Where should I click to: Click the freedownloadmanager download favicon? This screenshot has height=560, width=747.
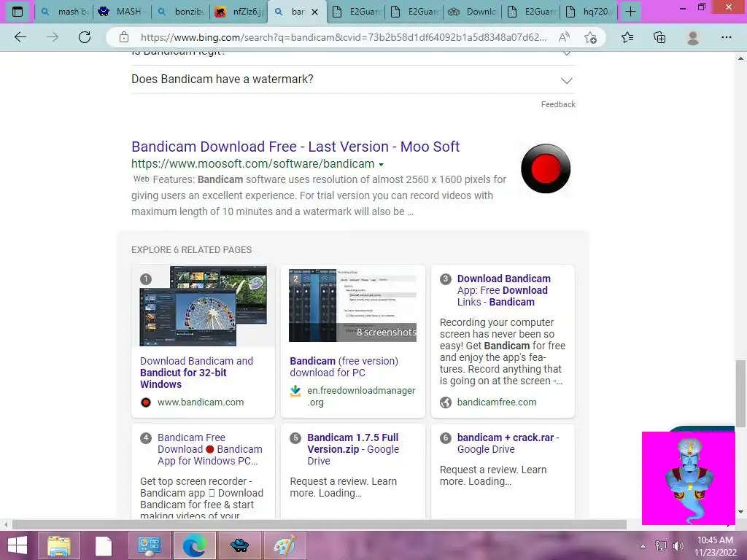coord(295,391)
